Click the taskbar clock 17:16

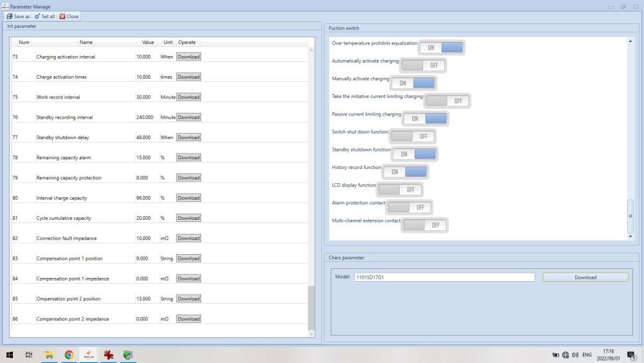tap(609, 351)
